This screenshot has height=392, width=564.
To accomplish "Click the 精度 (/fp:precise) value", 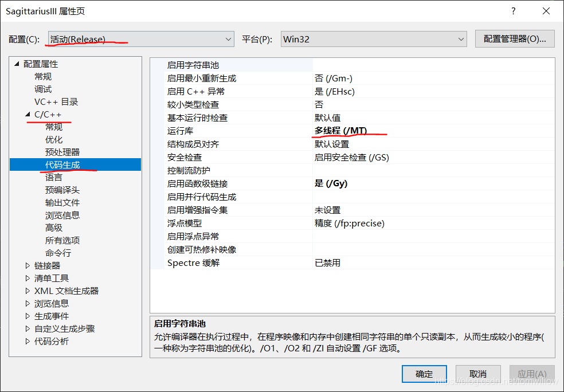I will (x=350, y=224).
